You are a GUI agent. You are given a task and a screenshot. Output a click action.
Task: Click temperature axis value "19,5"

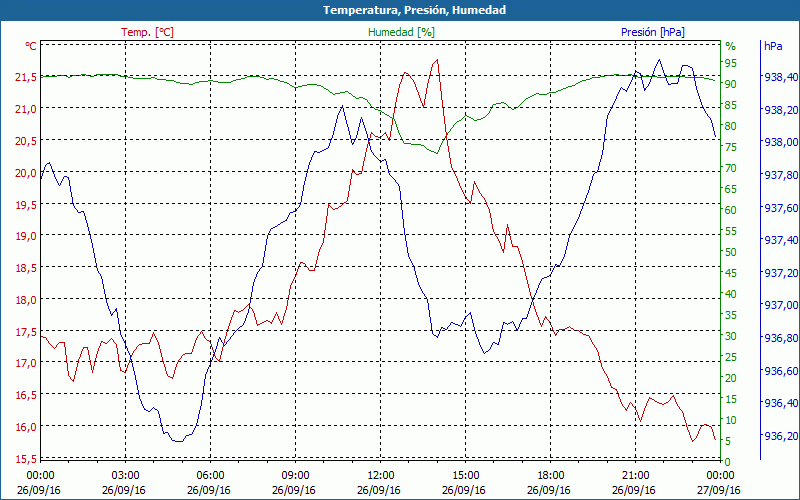pyautogui.click(x=26, y=205)
